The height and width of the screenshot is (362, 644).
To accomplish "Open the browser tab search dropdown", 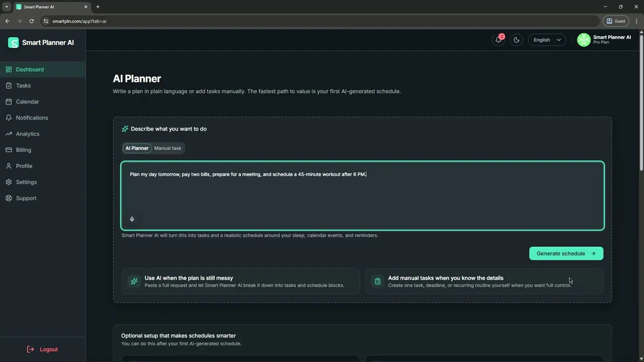I will pyautogui.click(x=7, y=7).
